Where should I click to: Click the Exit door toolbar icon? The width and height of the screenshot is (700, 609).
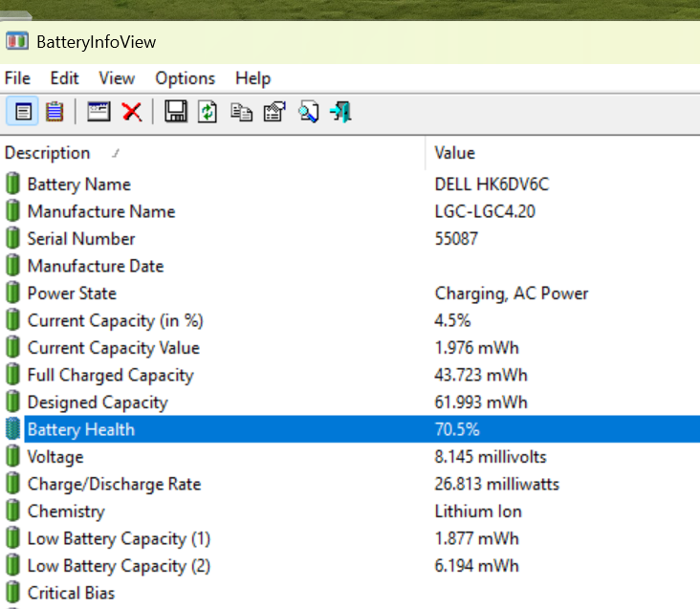[340, 112]
